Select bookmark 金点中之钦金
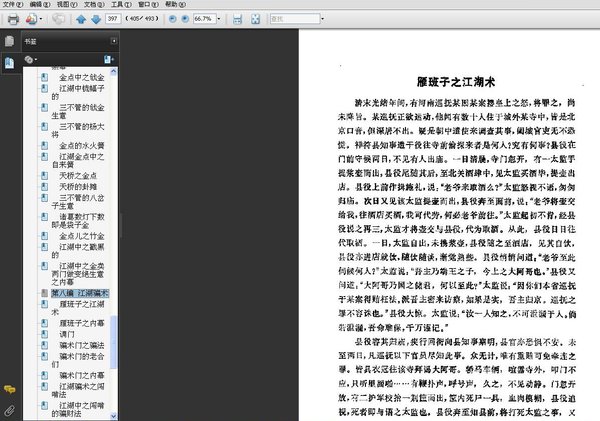 tap(82, 78)
